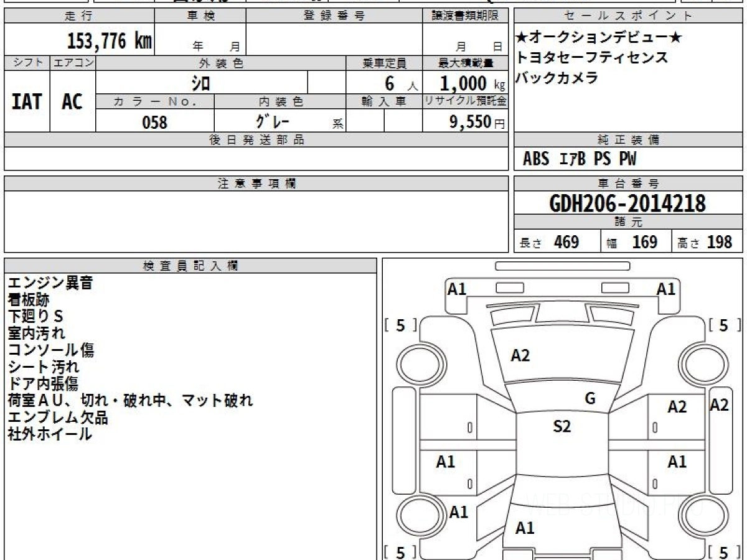The height and width of the screenshot is (560, 747).
Task: Click the G mark on the windshield
Action: pos(590,398)
